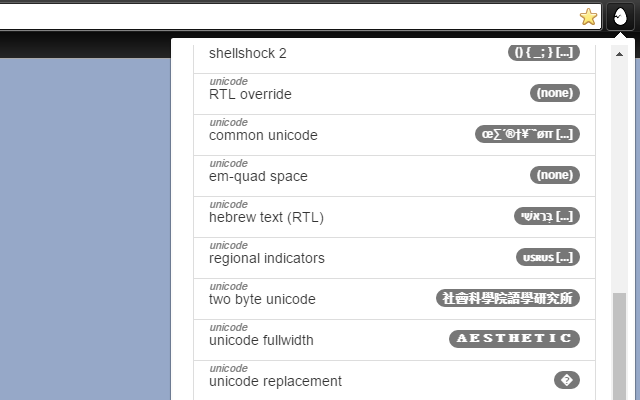Select the unicode replacement entry
Viewport: 640px width, 400px height.
(275, 381)
